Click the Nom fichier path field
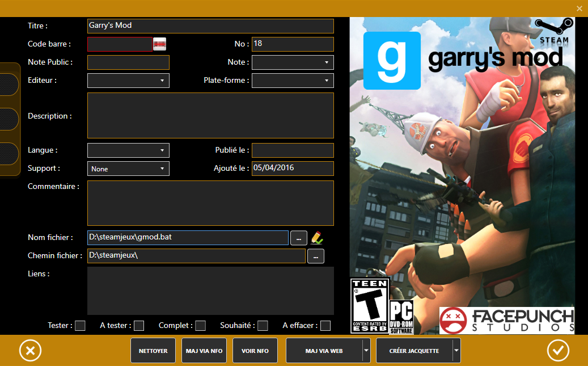This screenshot has width=588, height=366. pyautogui.click(x=188, y=238)
